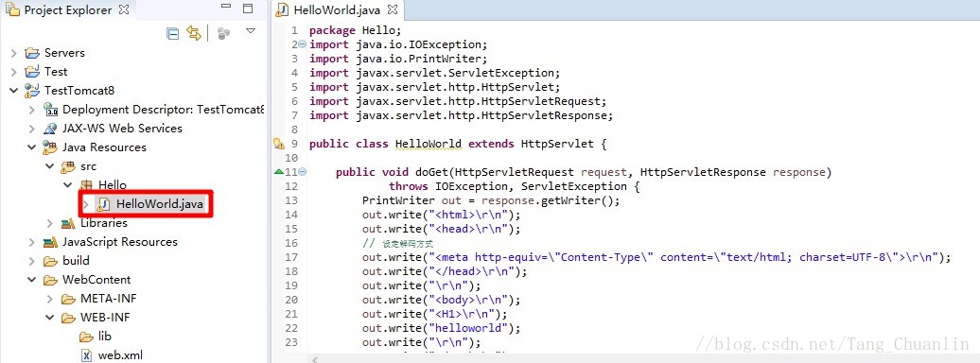Screen dimensions: 980x363
Task: Expand Deployment Descriptor node
Action: 32,110
